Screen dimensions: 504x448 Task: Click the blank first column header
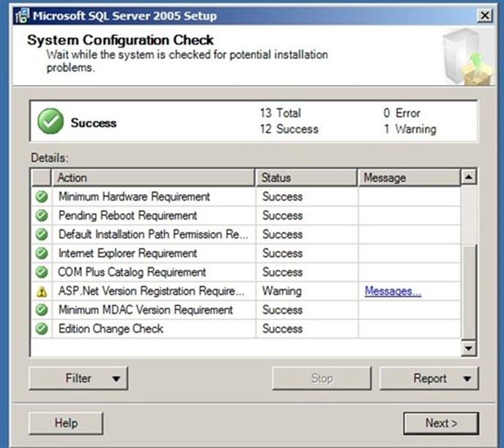pos(42,178)
